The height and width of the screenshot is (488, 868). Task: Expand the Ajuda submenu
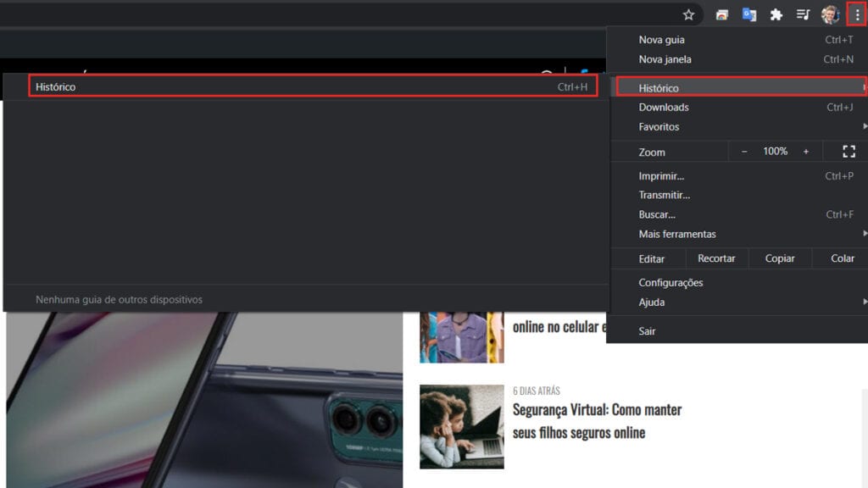738,302
